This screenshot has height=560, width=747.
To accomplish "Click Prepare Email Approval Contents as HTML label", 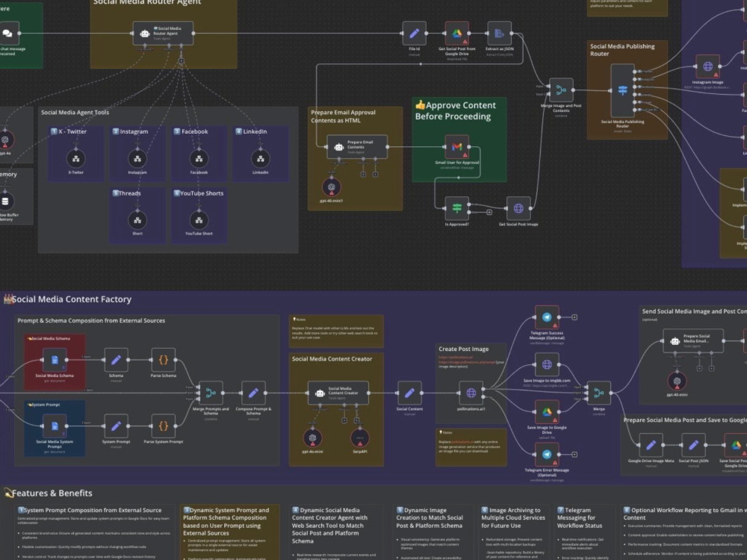I will point(343,116).
